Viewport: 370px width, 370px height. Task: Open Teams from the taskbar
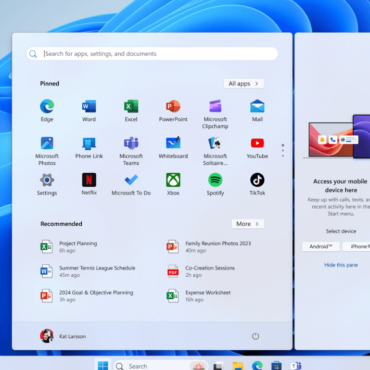pyautogui.click(x=296, y=366)
